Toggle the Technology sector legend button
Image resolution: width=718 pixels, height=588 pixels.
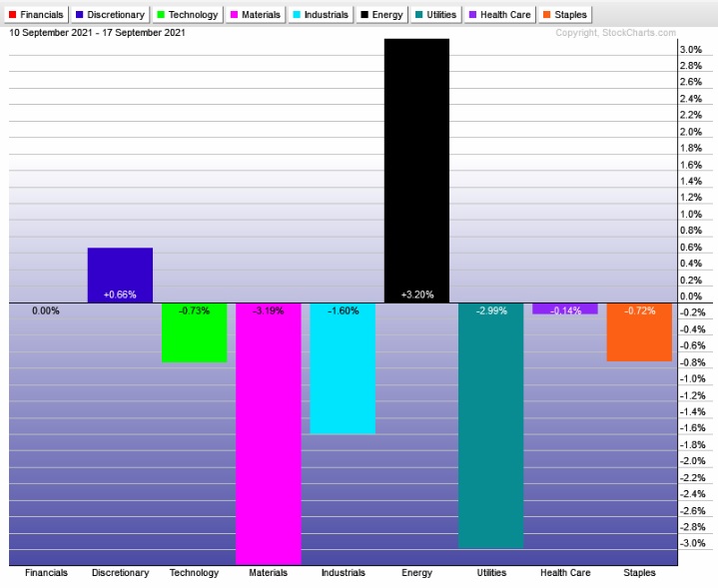tap(188, 15)
